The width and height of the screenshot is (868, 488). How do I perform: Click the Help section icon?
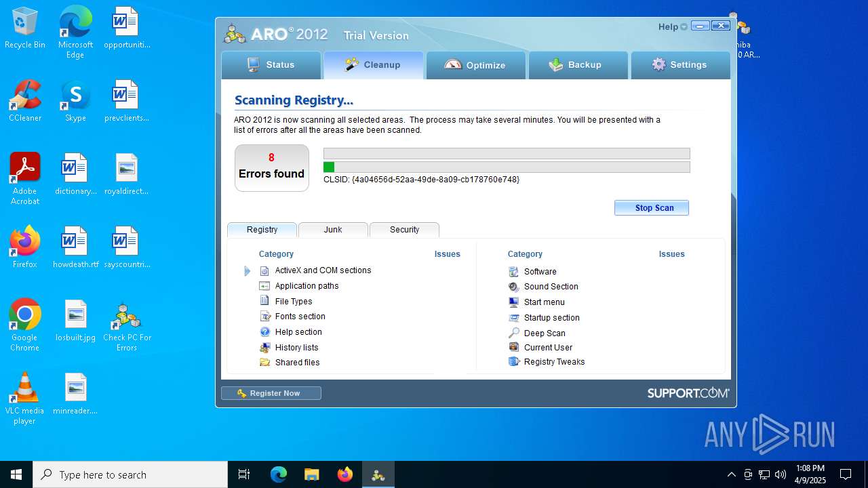click(x=265, y=332)
